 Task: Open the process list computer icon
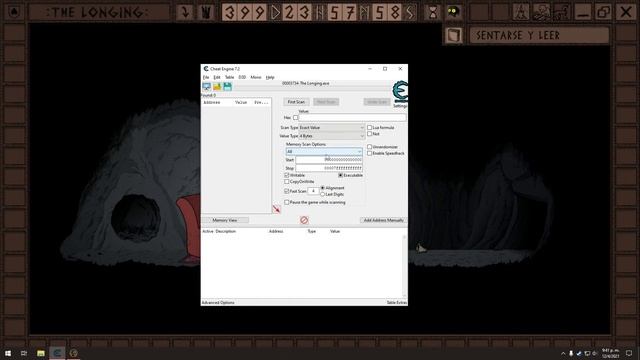click(x=207, y=87)
